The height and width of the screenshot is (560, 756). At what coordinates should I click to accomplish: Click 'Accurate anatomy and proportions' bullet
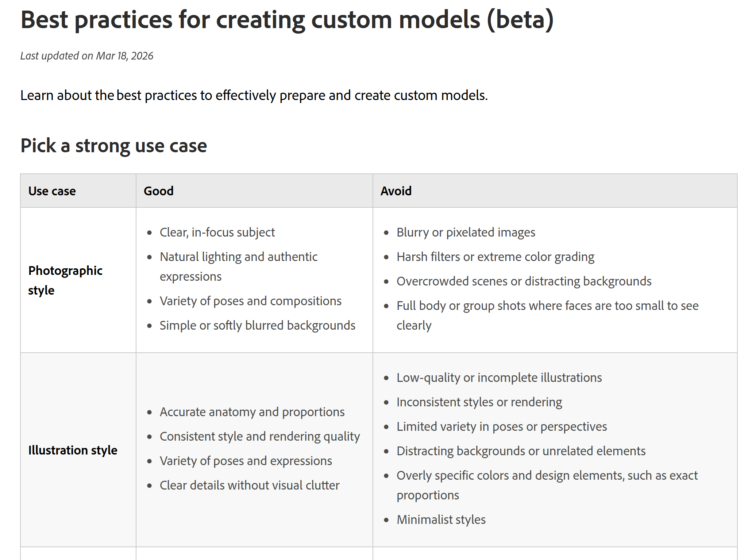[252, 412]
